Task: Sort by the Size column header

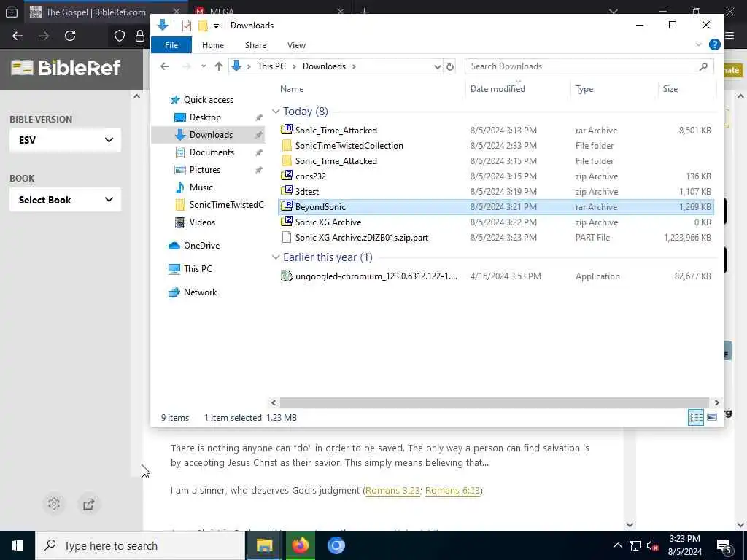Action: coord(670,89)
